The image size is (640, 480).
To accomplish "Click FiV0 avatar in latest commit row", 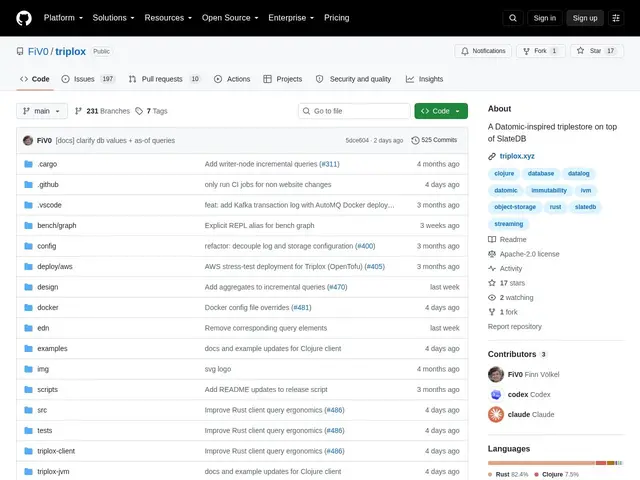I will click(28, 140).
